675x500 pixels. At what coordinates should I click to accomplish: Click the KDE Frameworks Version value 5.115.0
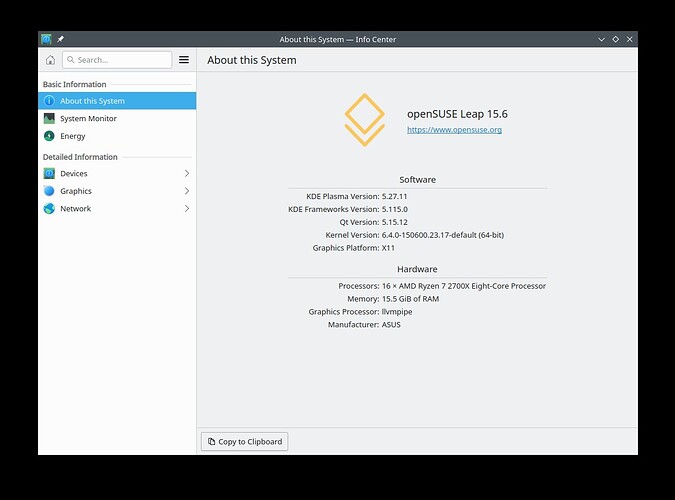pyautogui.click(x=395, y=209)
